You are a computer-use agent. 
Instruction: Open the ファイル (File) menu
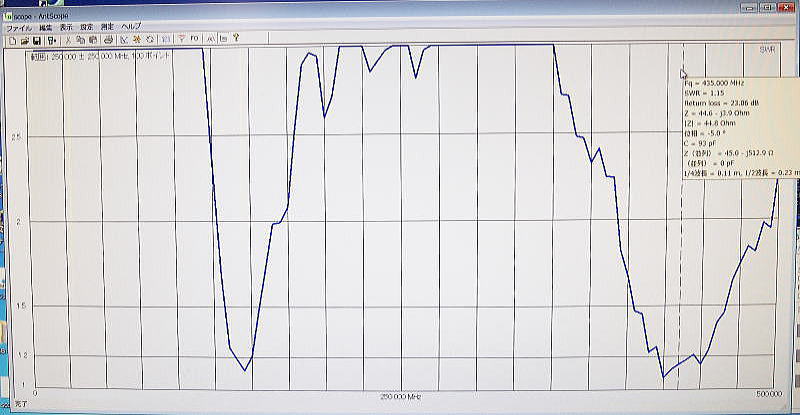(18, 28)
